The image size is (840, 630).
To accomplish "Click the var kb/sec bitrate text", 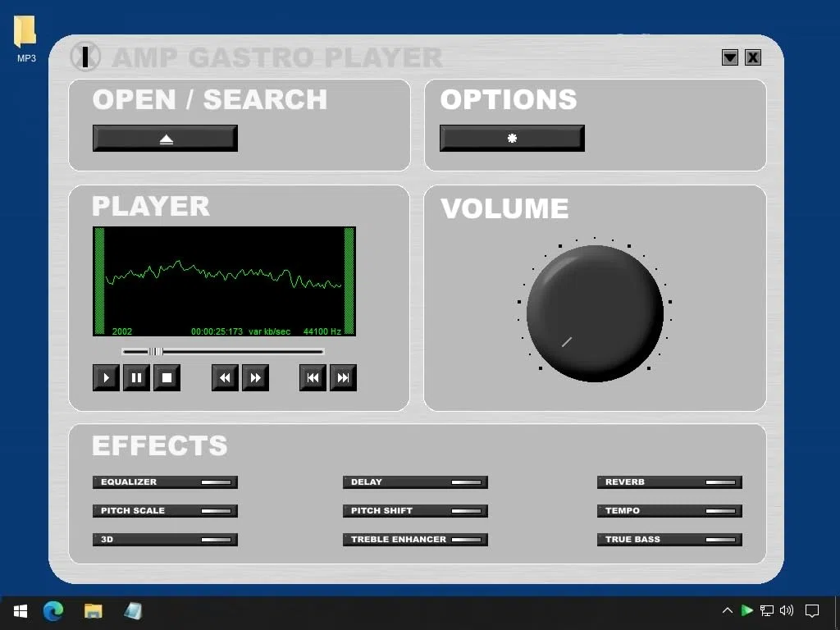I will click(x=269, y=331).
